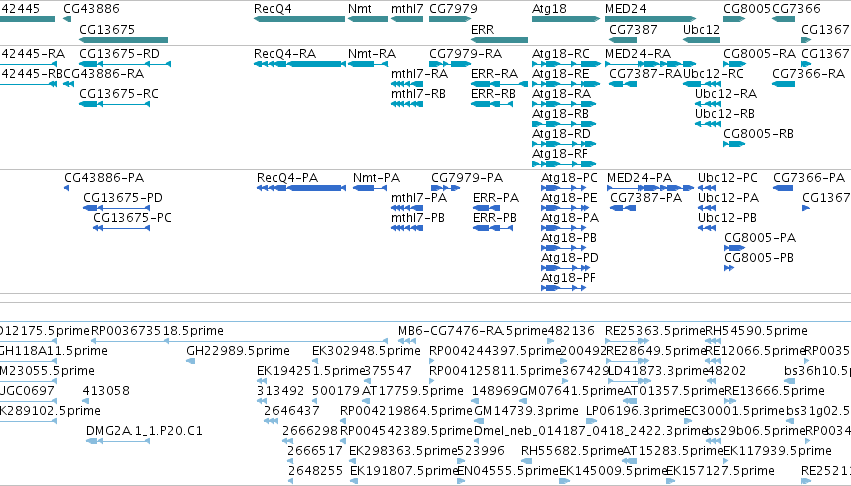851x486 pixels.
Task: Select the RH55682.5prime EST label
Action: coord(571,451)
